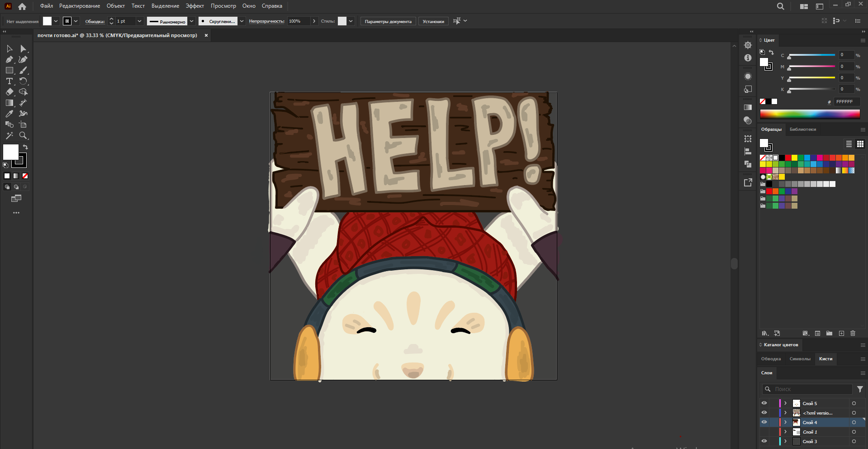Viewport: 868px width, 449px height.
Task: Click Параметры документа button
Action: pos(388,21)
